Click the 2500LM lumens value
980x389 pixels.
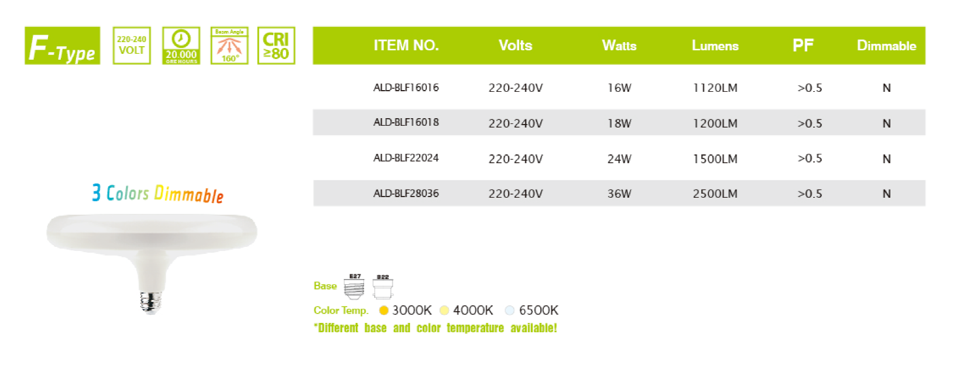[x=715, y=194]
